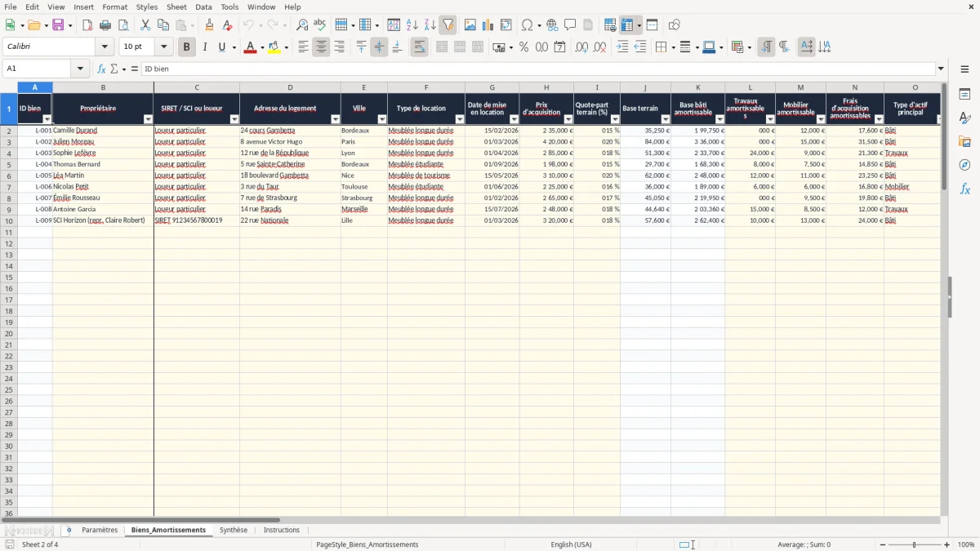Select column header F
This screenshot has height=551, width=980.
[426, 87]
